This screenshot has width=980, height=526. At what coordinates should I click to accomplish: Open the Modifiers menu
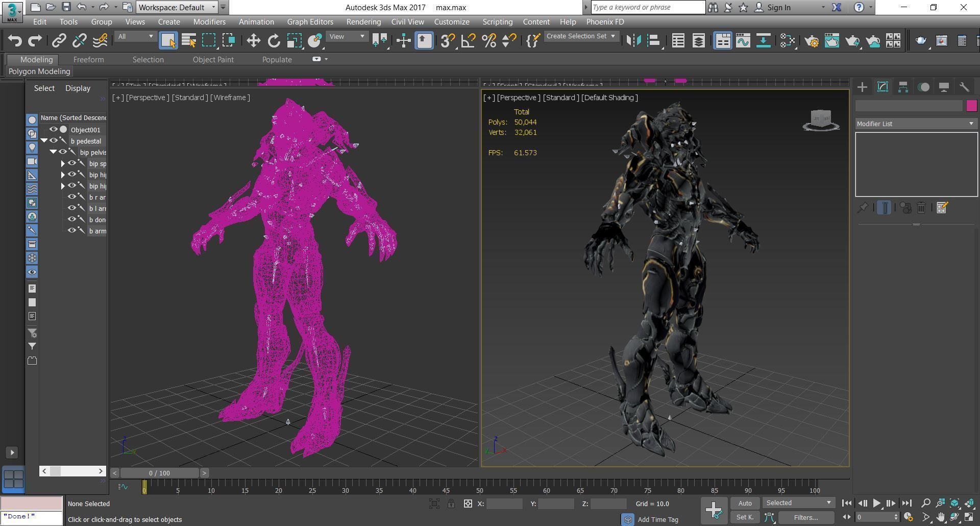(x=209, y=22)
